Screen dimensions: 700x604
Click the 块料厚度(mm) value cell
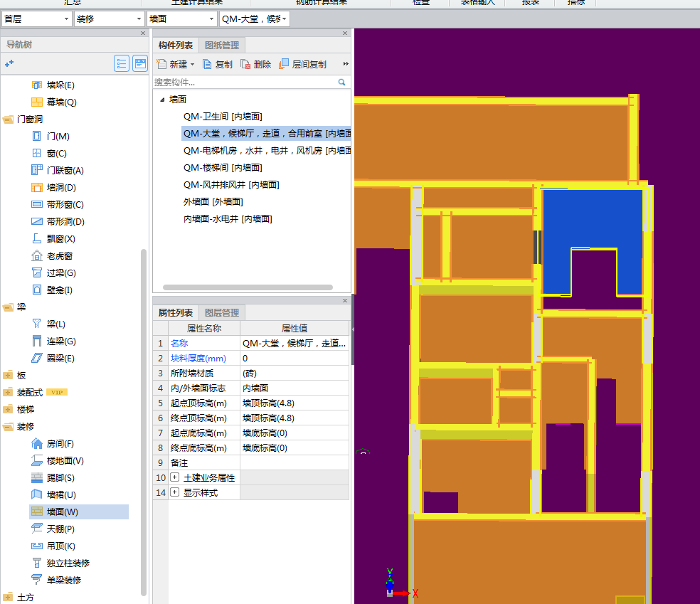click(295, 358)
